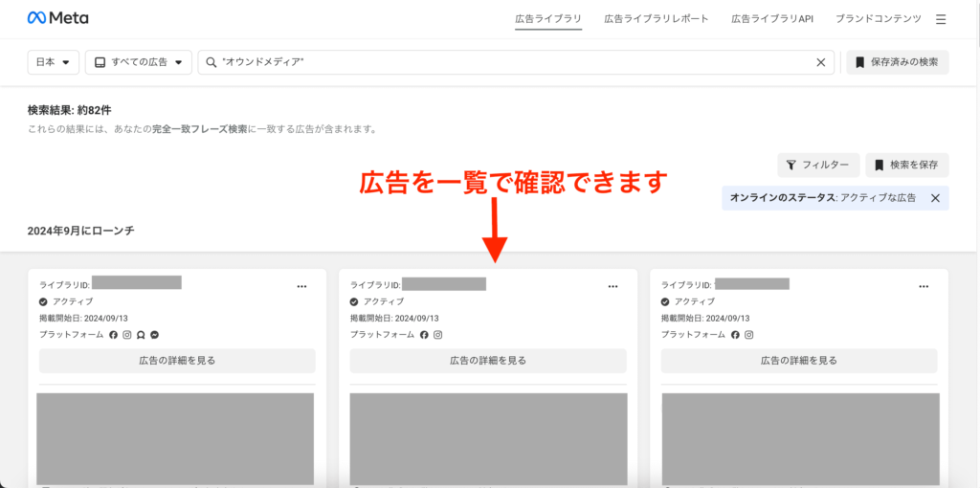This screenshot has width=980, height=488.
Task: Open the hamburger menu icon
Action: click(941, 19)
